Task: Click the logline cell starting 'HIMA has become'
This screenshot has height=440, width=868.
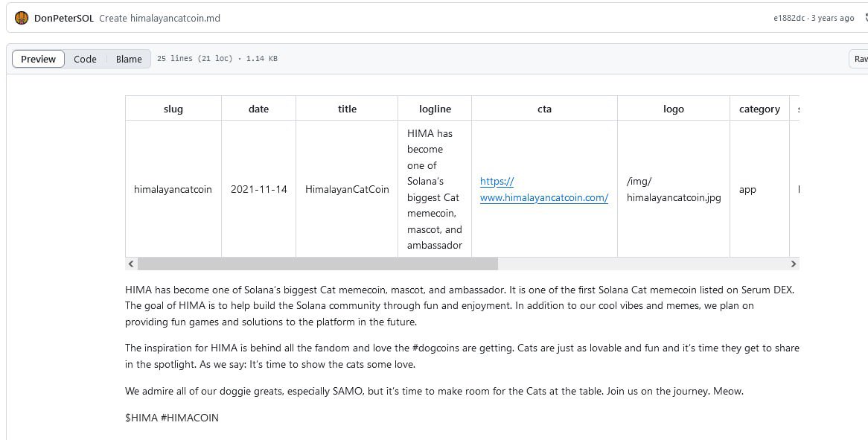Action: tap(435, 189)
